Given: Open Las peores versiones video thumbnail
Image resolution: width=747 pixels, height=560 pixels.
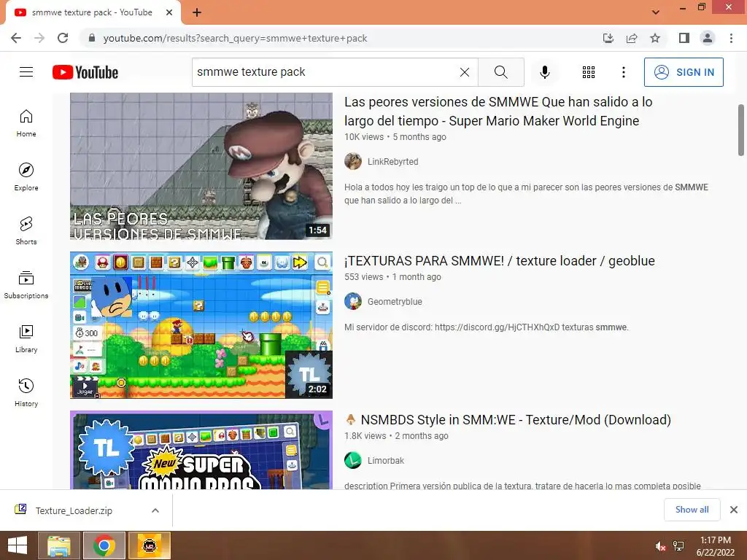Looking at the screenshot, I should click(x=201, y=166).
